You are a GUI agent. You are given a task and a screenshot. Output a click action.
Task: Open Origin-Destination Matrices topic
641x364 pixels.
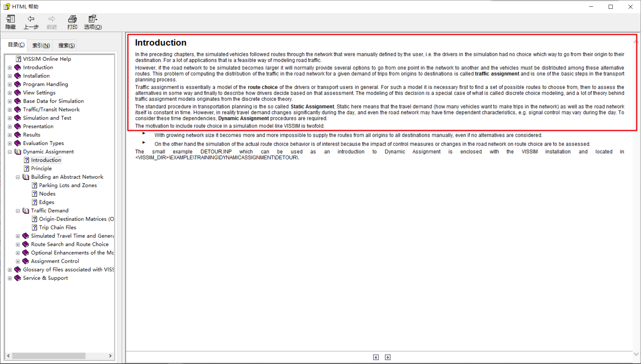pyautogui.click(x=76, y=219)
